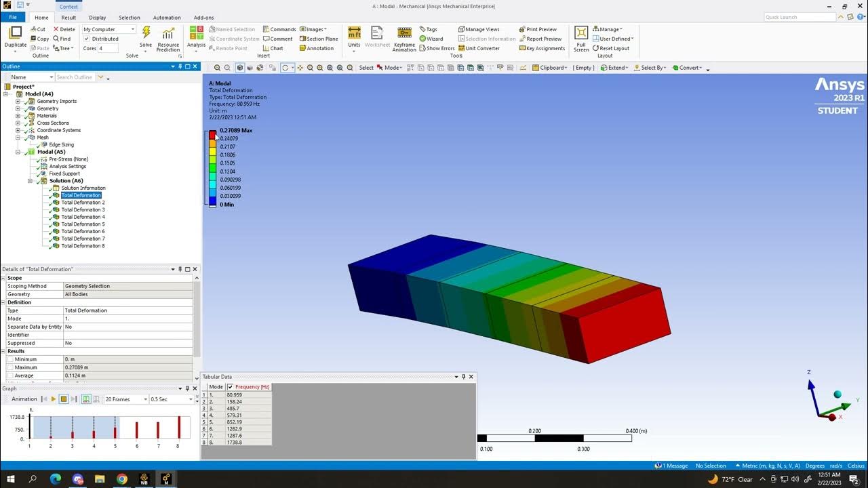Click Reset Layout

coord(611,48)
